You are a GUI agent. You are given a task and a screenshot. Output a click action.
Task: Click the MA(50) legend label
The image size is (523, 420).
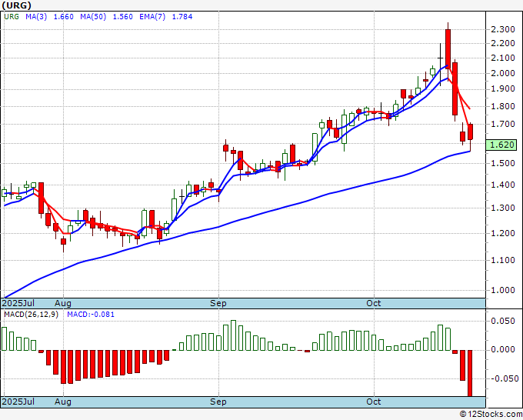tap(93, 17)
